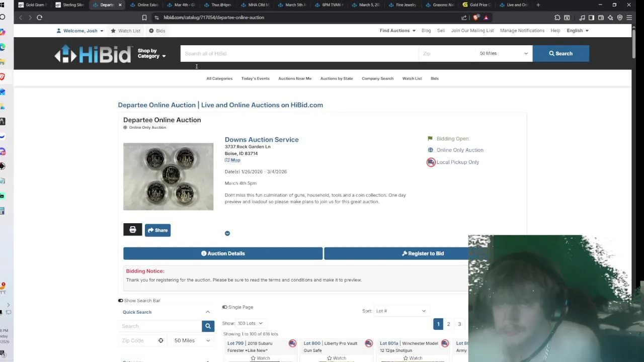The height and width of the screenshot is (362, 644).
Task: Click the Quick Search magnifier button
Action: 208,326
